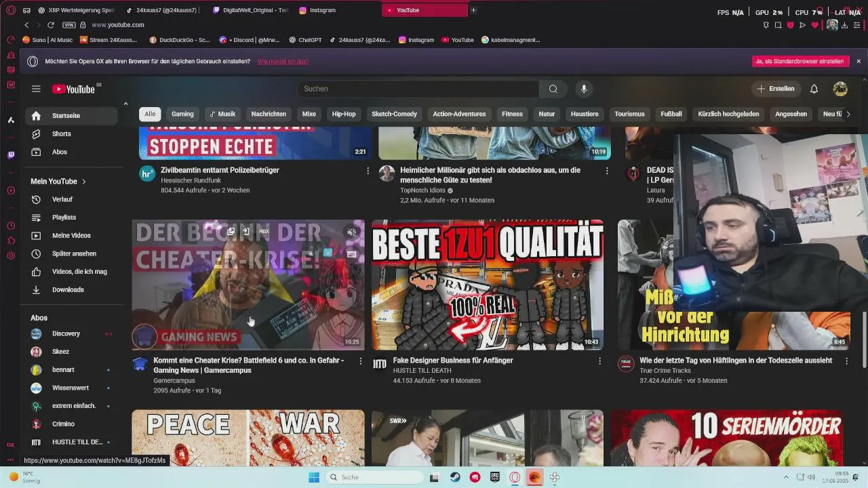Open 'Später ansehen' in the sidebar
The height and width of the screenshot is (488, 868).
pos(71,253)
